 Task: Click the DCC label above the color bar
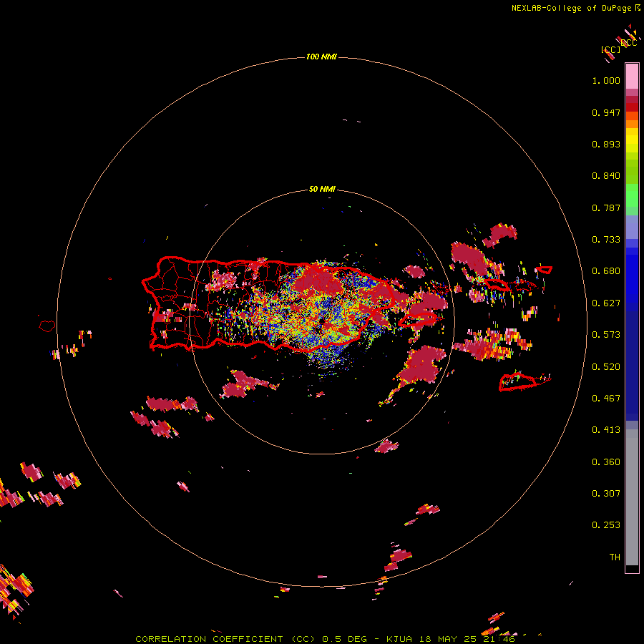628,43
